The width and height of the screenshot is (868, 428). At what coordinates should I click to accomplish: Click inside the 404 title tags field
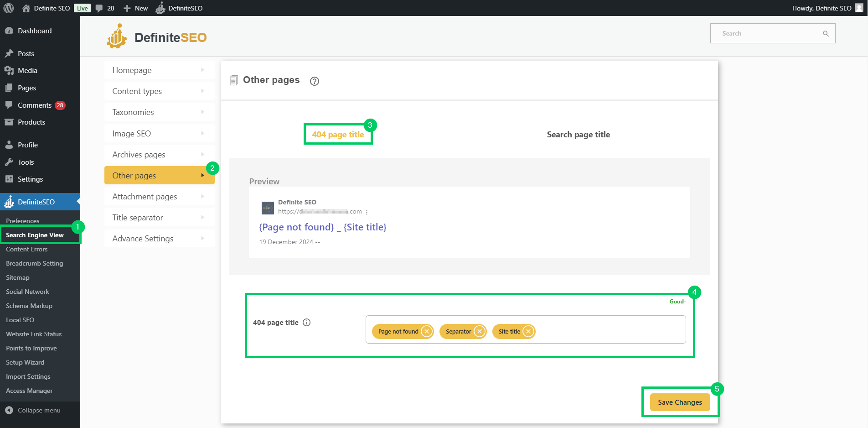pos(526,329)
